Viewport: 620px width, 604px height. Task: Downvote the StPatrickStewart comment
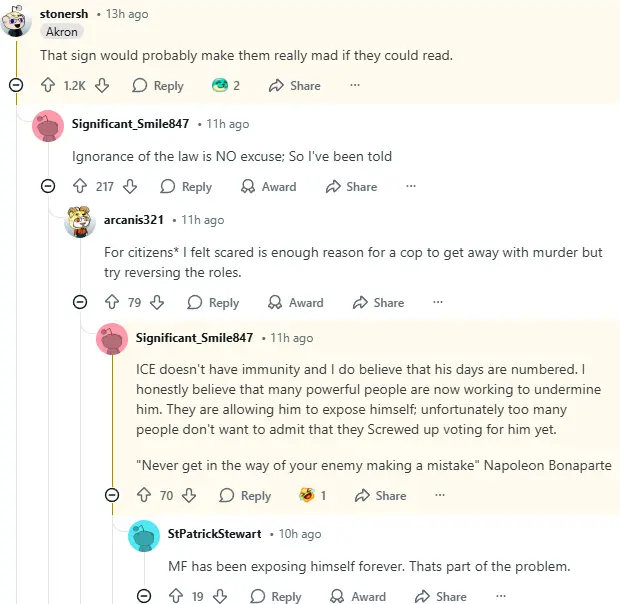point(221,597)
